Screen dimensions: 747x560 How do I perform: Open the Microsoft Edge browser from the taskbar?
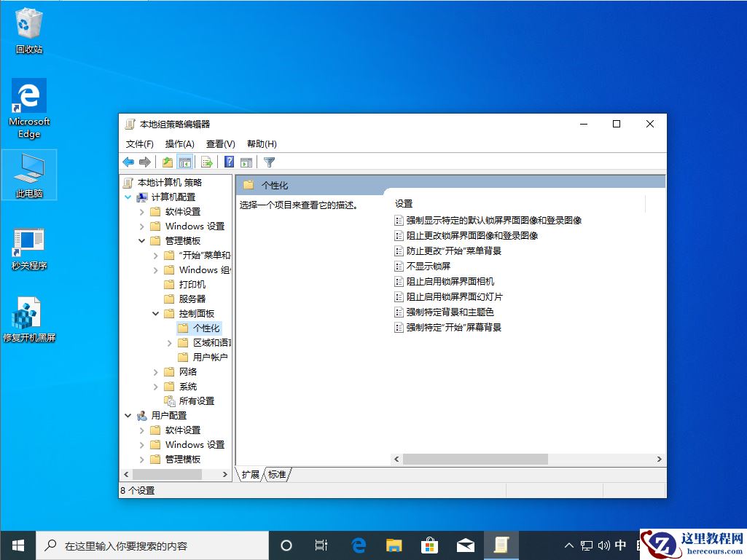358,545
